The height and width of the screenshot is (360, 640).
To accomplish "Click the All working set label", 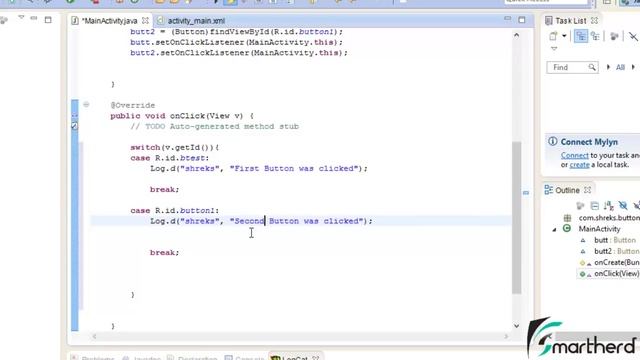I will [x=620, y=67].
